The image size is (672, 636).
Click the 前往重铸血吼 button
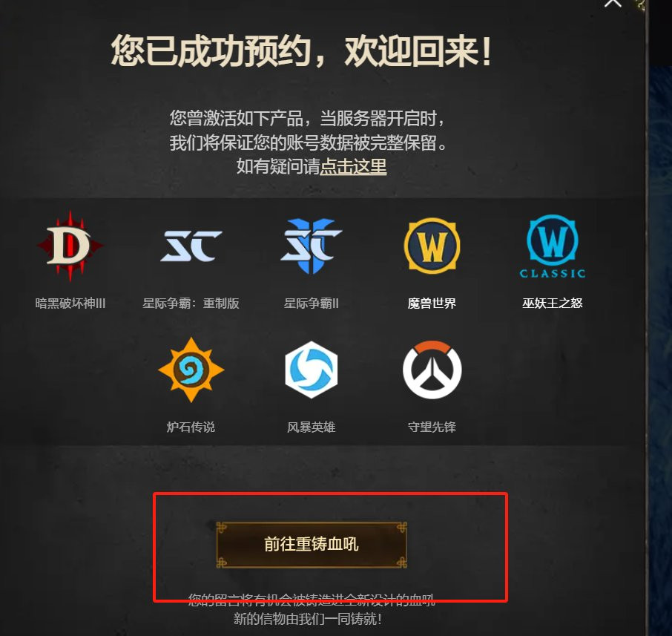coord(312,545)
